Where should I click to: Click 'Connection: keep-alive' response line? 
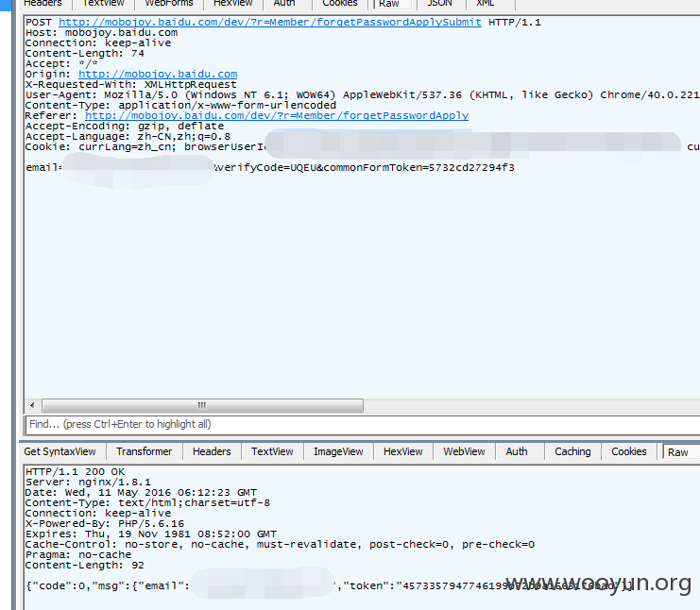point(98,513)
